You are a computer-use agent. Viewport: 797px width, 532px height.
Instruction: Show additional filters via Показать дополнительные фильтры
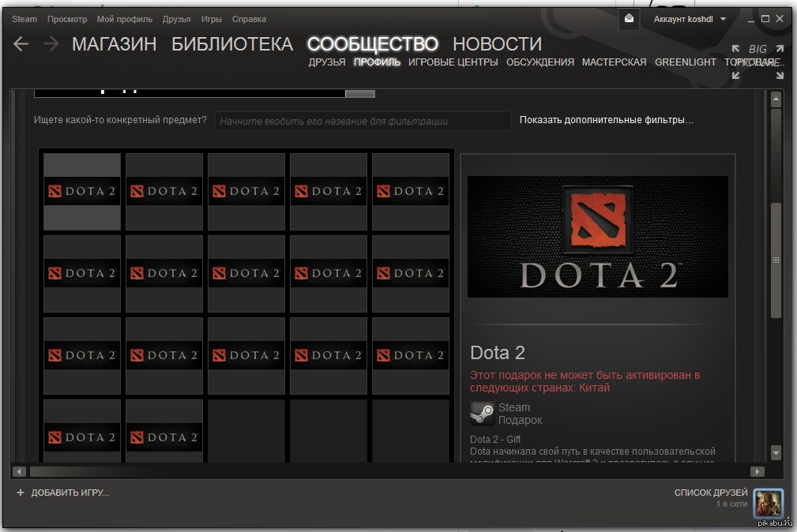coord(606,121)
